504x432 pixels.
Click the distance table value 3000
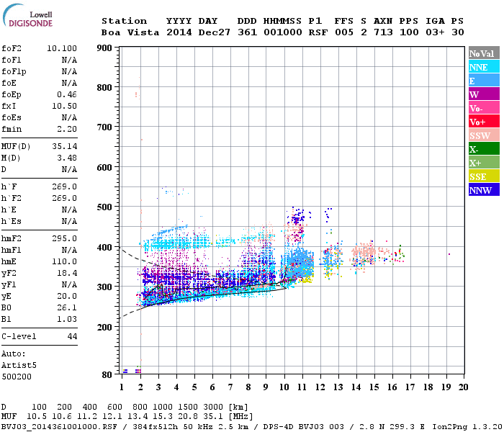click(x=213, y=407)
